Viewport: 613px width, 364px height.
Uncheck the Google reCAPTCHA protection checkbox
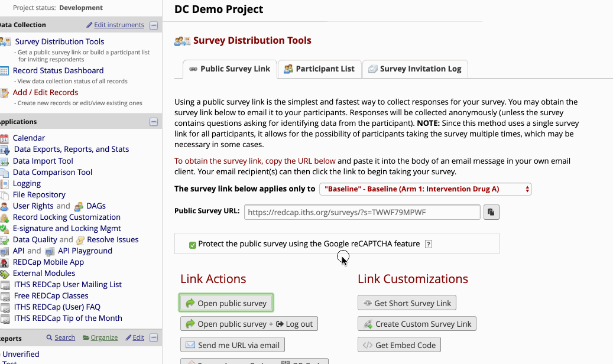point(192,245)
